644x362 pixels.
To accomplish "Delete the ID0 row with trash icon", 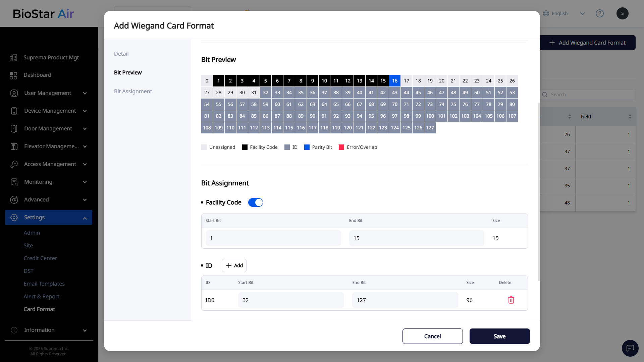I will 511,300.
